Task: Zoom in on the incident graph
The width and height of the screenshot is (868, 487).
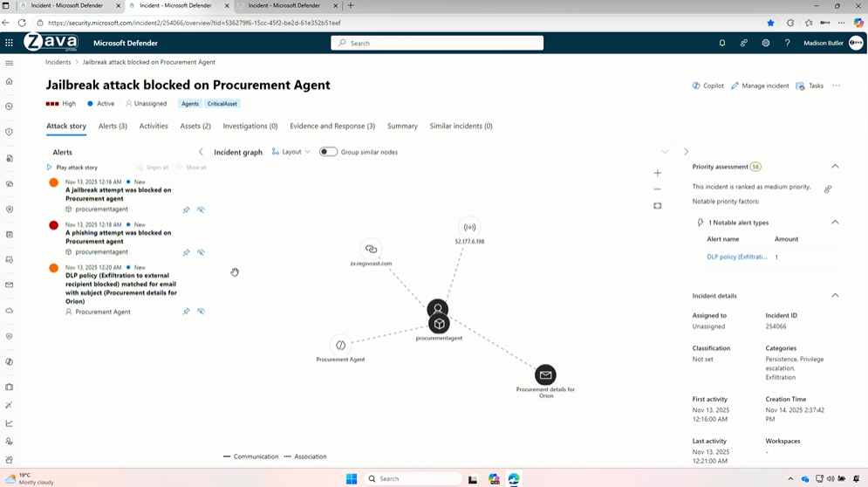Action: click(657, 173)
